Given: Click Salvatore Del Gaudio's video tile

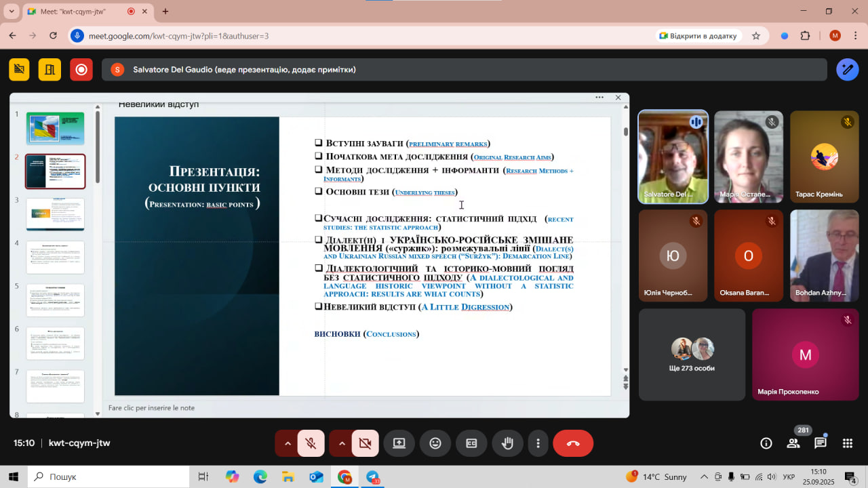Looking at the screenshot, I should (673, 157).
